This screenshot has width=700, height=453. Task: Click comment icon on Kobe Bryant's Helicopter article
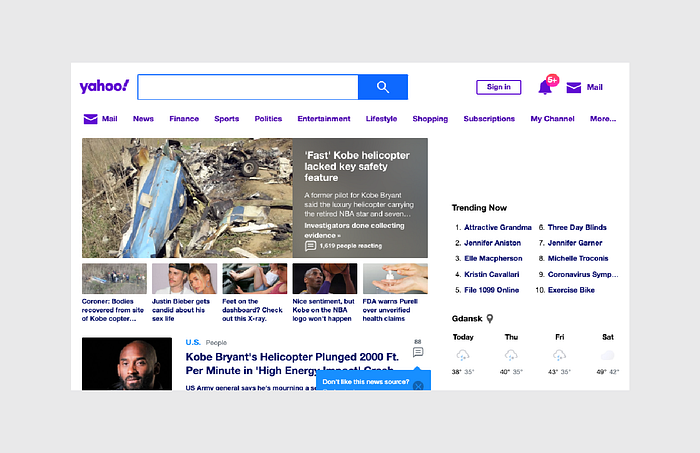(x=418, y=352)
